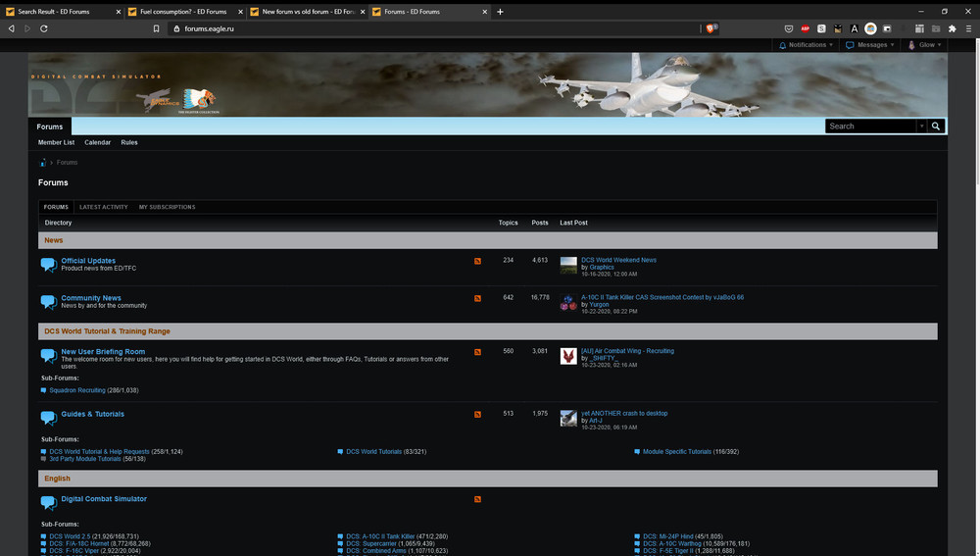
Task: Open the extensions puzzle piece menu
Action: click(x=952, y=28)
